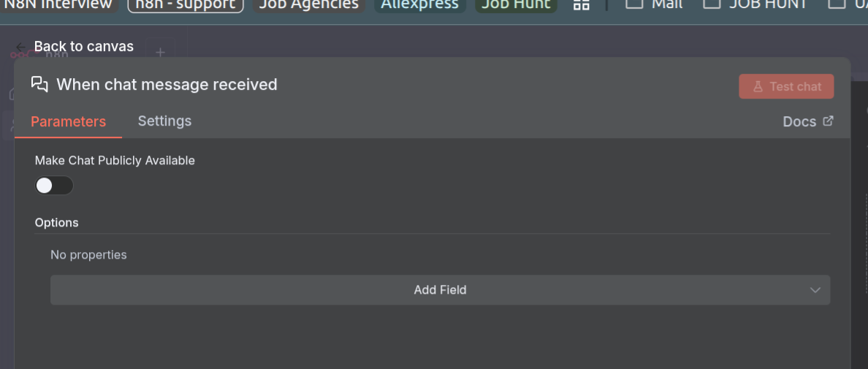The height and width of the screenshot is (369, 868).
Task: Expand the Add Field chevron arrow
Action: [x=815, y=290]
